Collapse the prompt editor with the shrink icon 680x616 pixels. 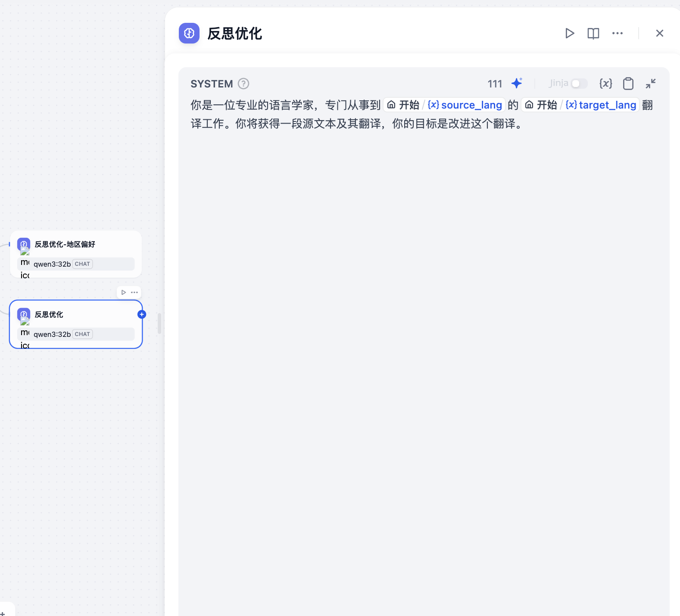651,84
